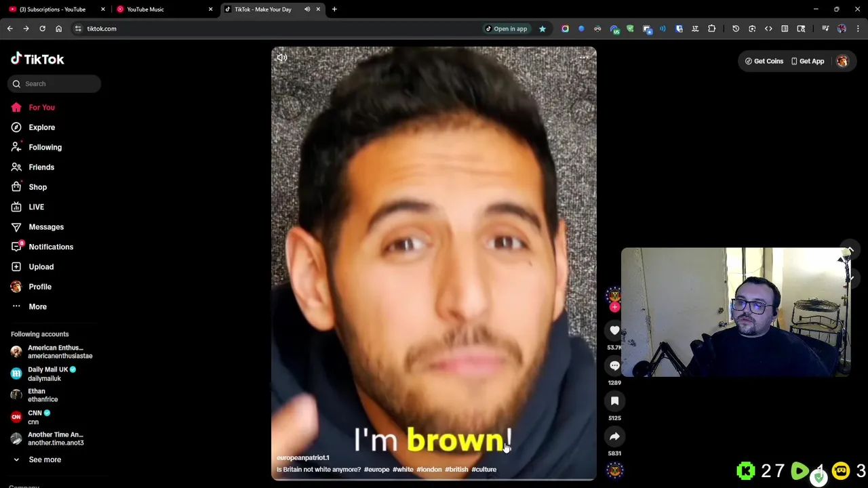Open my Profile from sidebar

[40, 287]
